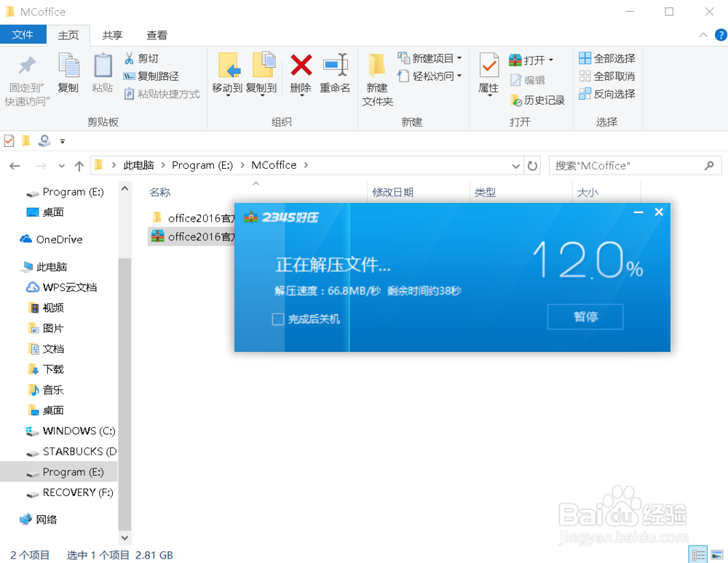The width and height of the screenshot is (728, 563).
Task: Click Invert Selection (反向选择)
Action: 607,94
